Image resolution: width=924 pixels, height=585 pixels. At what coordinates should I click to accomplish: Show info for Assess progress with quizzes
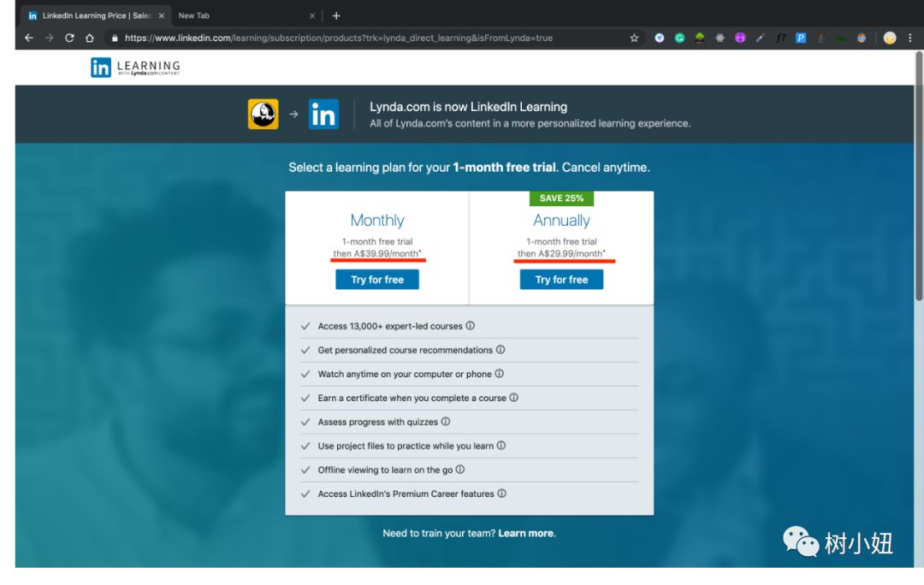pos(446,422)
